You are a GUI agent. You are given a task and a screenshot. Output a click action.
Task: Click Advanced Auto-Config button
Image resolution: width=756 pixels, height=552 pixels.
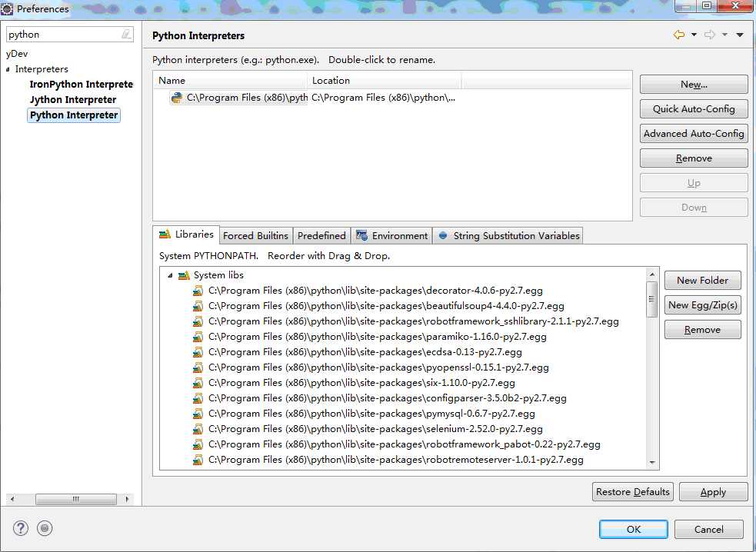[x=694, y=134]
